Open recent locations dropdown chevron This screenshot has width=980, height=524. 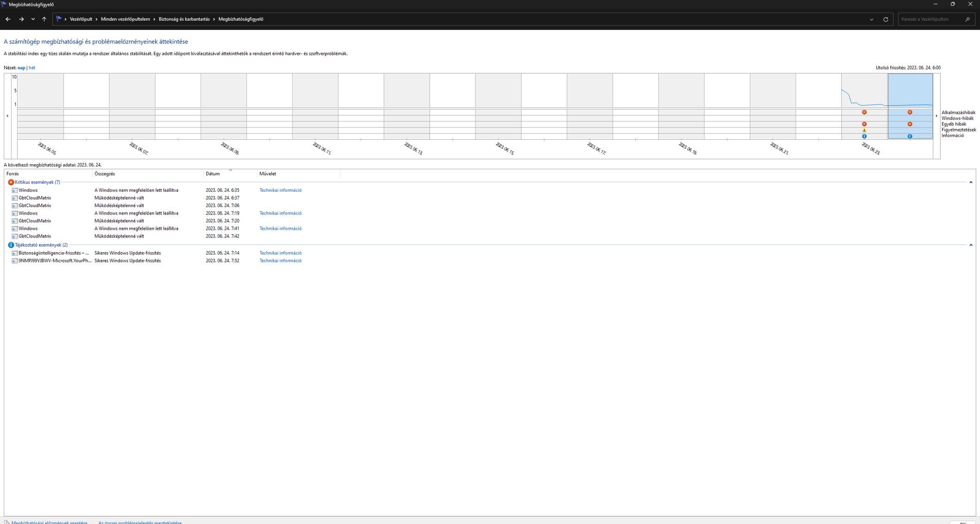point(33,19)
